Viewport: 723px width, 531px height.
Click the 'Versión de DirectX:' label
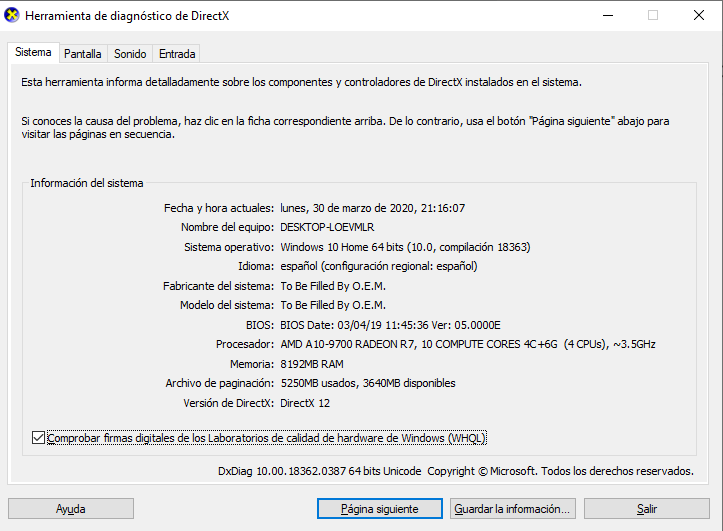(x=229, y=403)
